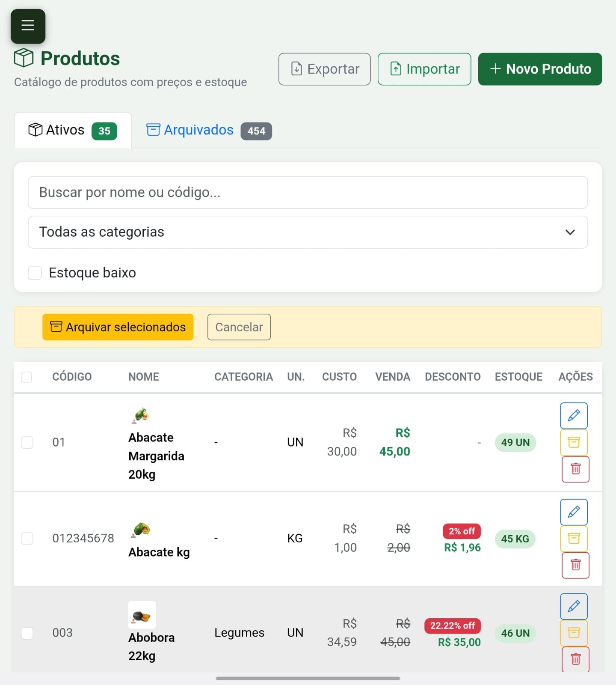Click the edit pencil icon for Abacate Margarida 20kg
The image size is (616, 685).
574,415
